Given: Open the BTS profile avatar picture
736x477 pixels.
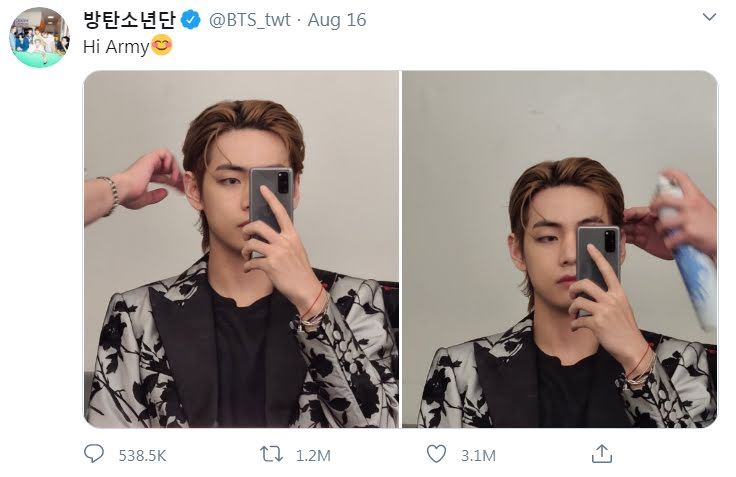Looking at the screenshot, I should pos(39,38).
